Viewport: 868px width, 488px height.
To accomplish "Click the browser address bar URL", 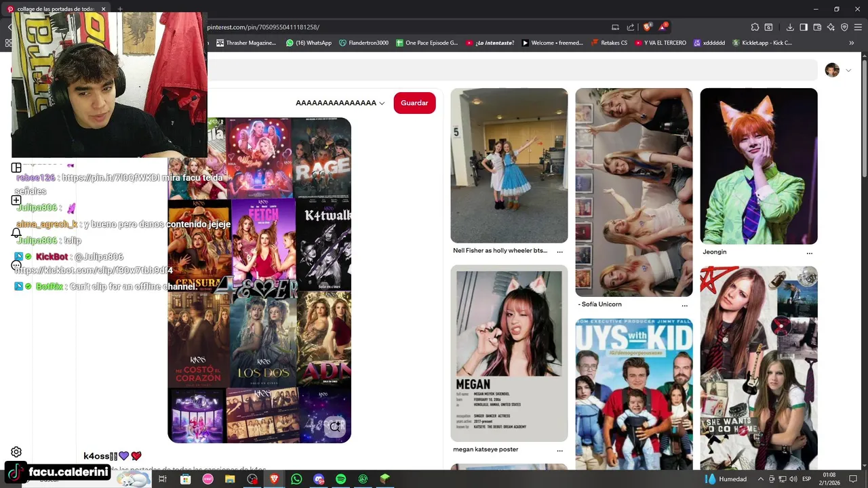I will (263, 27).
